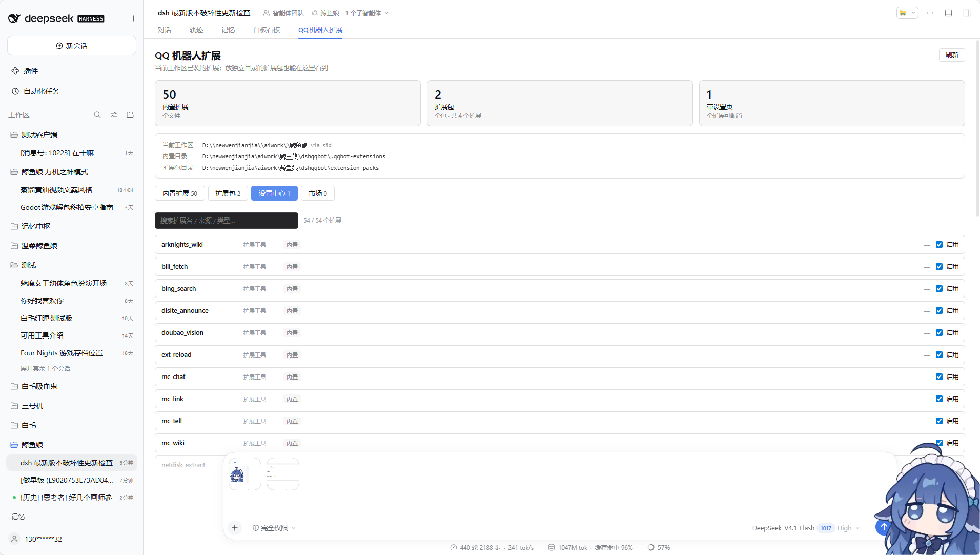This screenshot has height=555, width=980.
Task: Search workspaces with magnifier icon
Action: pyautogui.click(x=97, y=115)
